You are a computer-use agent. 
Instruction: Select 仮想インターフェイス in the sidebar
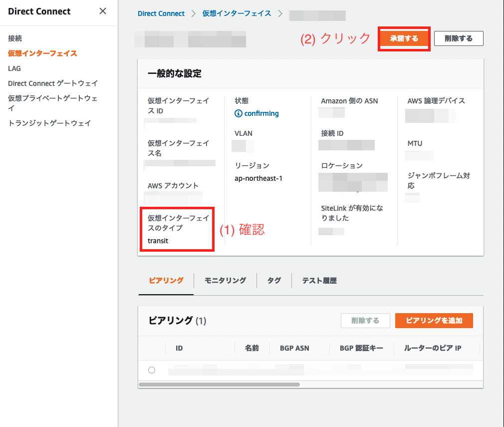coord(43,53)
